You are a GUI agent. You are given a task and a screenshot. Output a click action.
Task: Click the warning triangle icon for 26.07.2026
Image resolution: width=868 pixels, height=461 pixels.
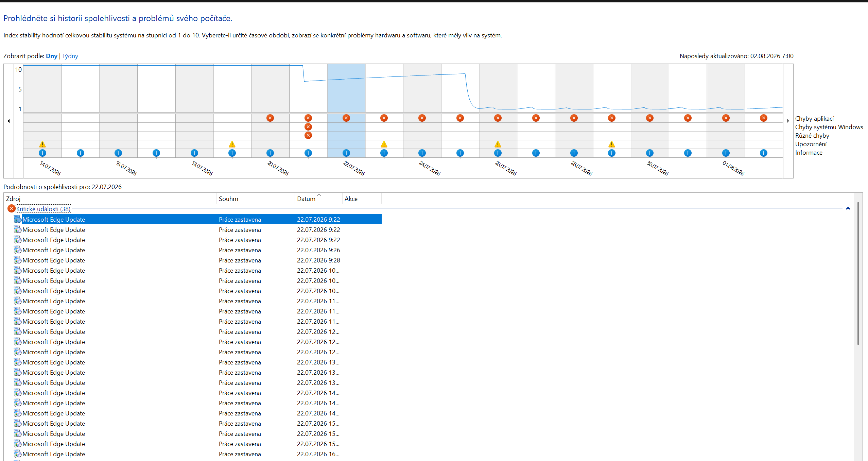coord(498,144)
